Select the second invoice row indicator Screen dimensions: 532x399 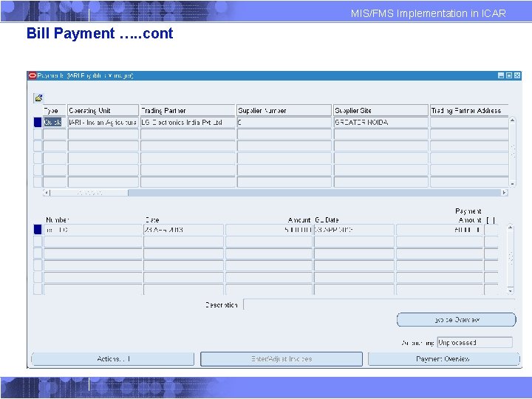pyautogui.click(x=38, y=242)
